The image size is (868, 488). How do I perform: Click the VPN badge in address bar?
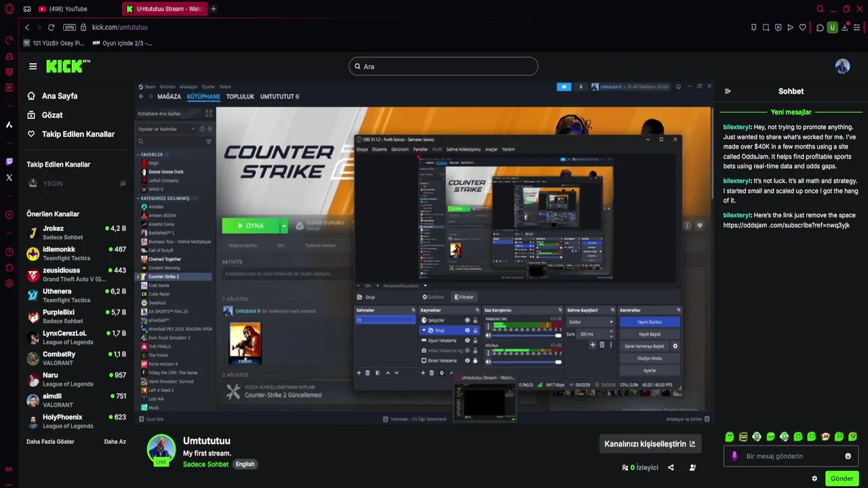[69, 27]
